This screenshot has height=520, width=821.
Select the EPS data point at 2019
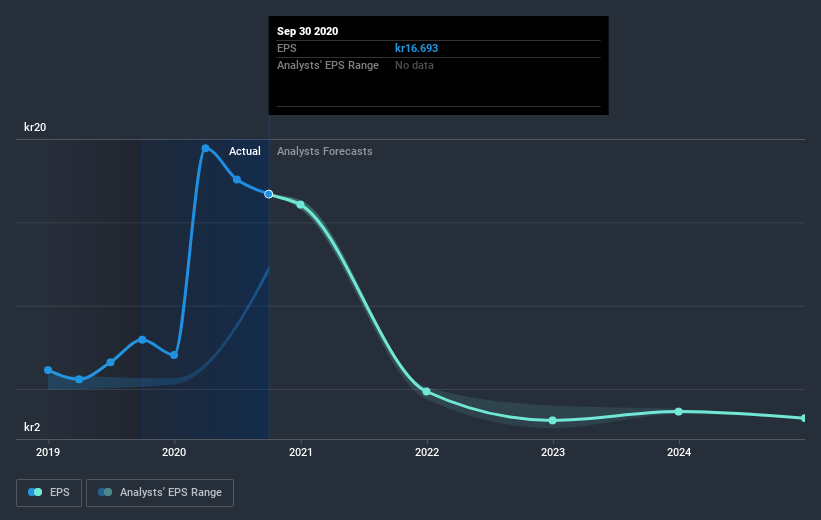tap(48, 370)
